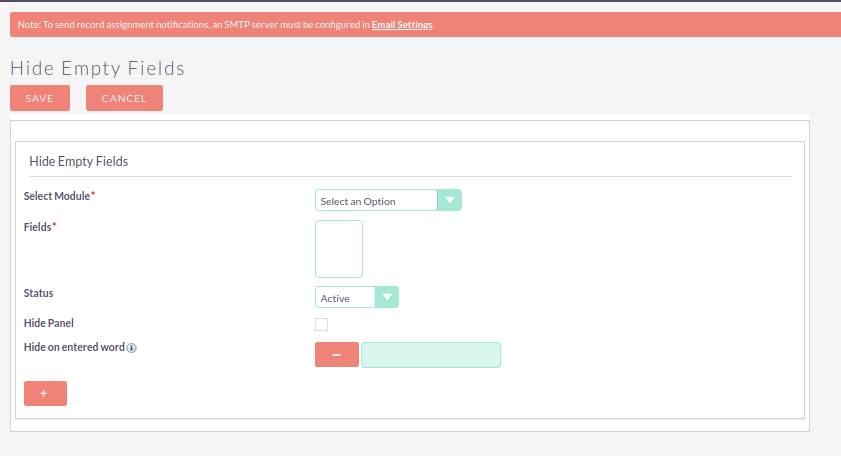Open the Email Settings link
The height and width of the screenshot is (456, 841).
[x=402, y=24]
